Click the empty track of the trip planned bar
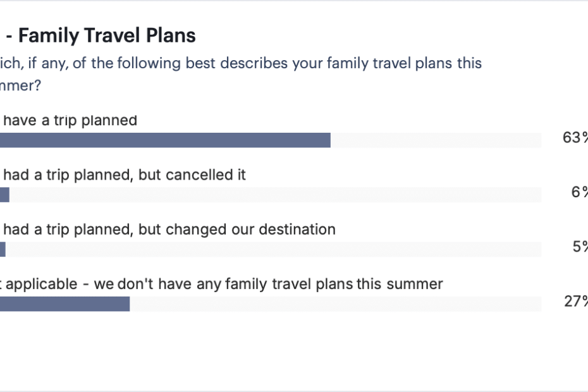This screenshot has height=392, width=588. (x=436, y=140)
